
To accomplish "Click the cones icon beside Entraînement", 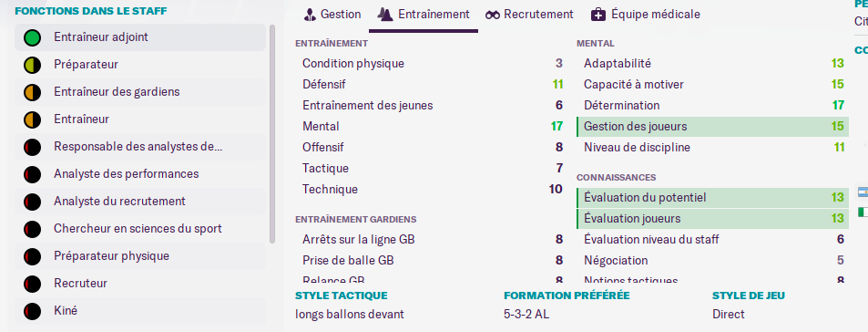I will [x=384, y=15].
